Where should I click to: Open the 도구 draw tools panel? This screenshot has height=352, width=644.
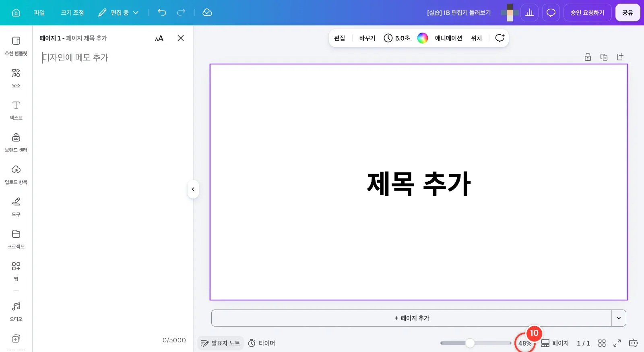coord(16,207)
